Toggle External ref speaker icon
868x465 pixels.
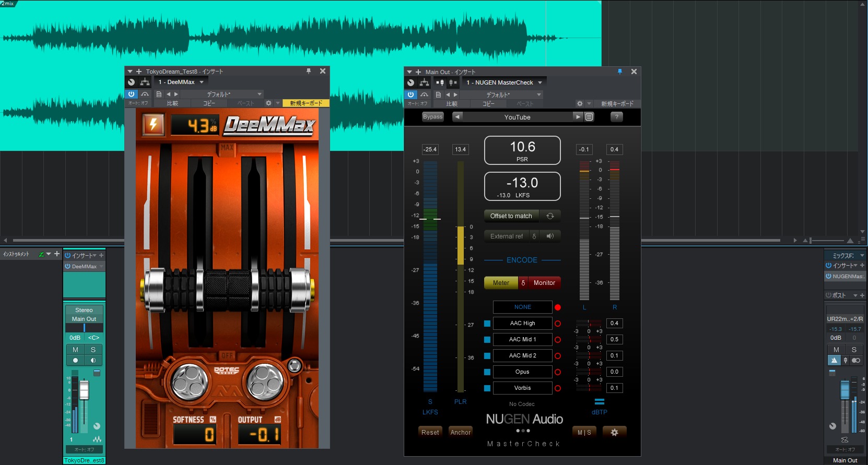550,236
